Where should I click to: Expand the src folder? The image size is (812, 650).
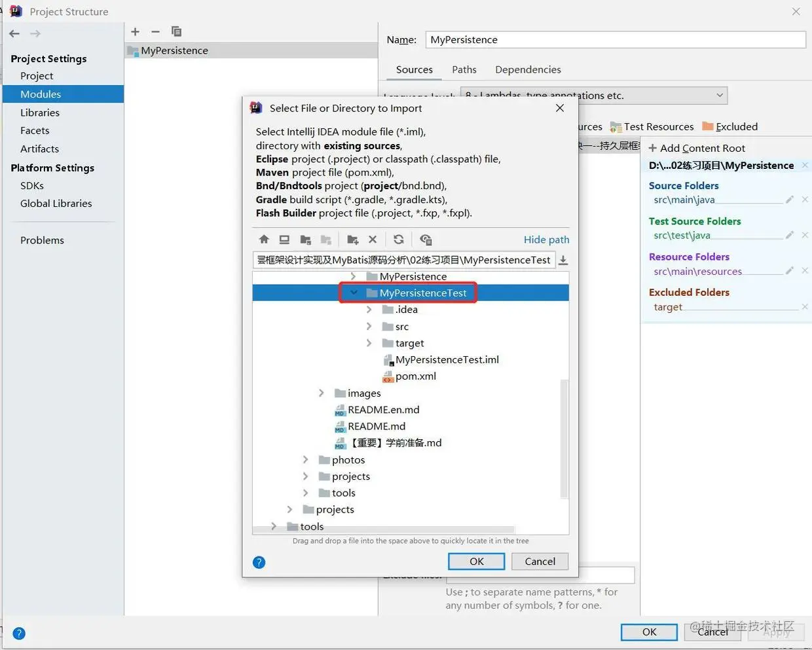tap(369, 326)
